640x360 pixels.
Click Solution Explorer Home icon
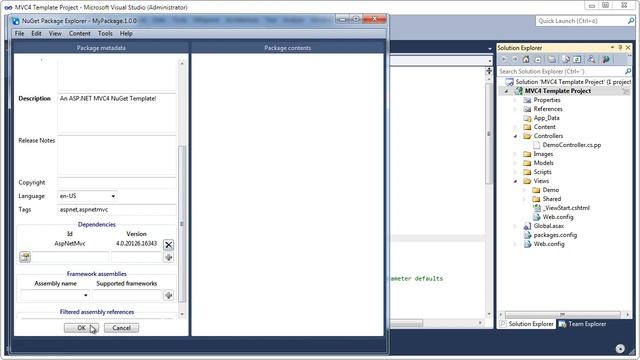click(526, 60)
